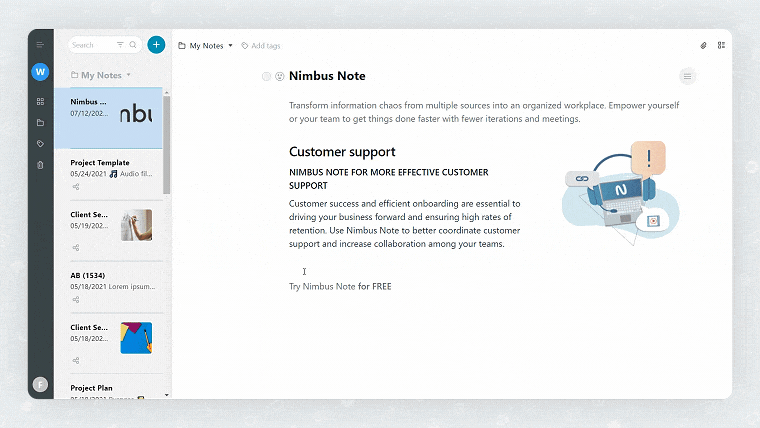Open the F user profile avatar
The width and height of the screenshot is (760, 428).
[x=40, y=384]
